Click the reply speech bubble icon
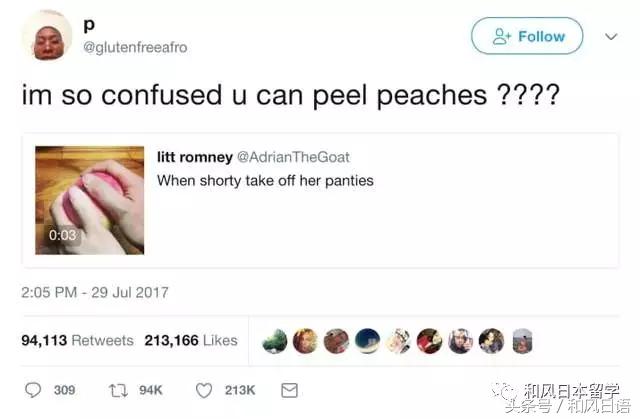 pyautogui.click(x=33, y=390)
